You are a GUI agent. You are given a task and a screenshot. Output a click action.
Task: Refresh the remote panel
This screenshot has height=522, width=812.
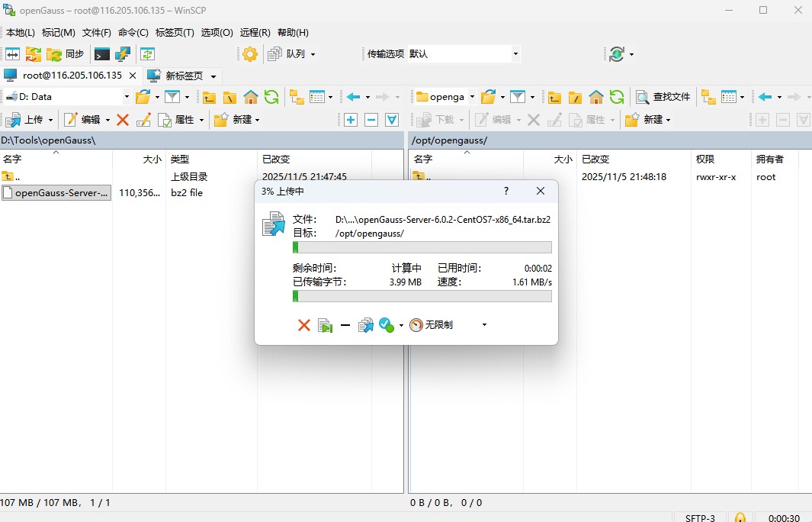click(x=617, y=97)
